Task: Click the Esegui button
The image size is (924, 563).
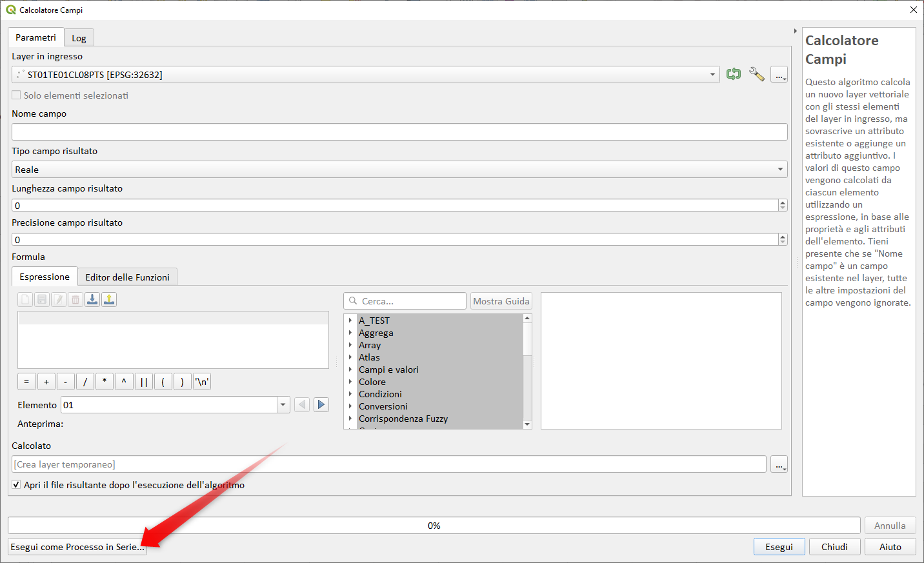Action: [779, 547]
